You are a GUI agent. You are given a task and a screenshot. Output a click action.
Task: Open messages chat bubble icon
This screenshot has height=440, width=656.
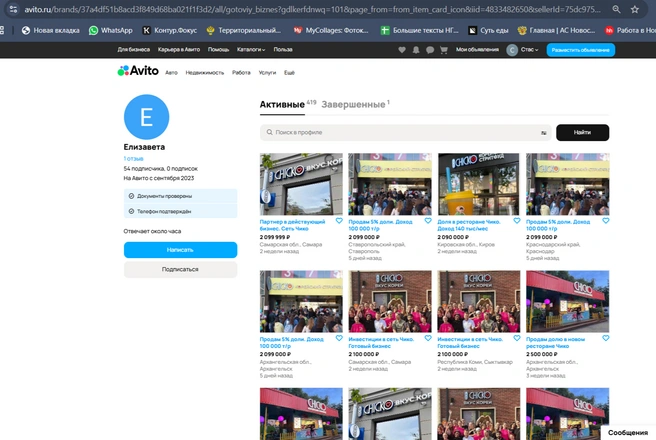point(430,50)
